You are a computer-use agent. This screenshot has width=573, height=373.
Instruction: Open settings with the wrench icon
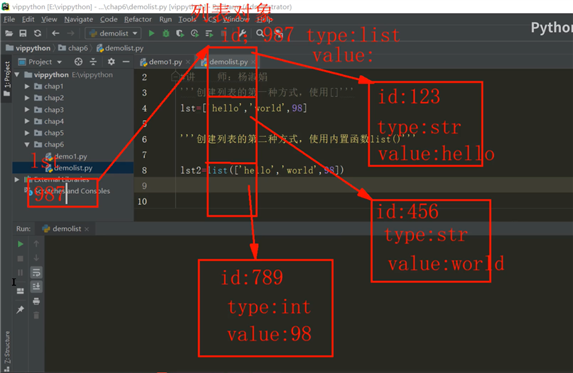tap(242, 34)
